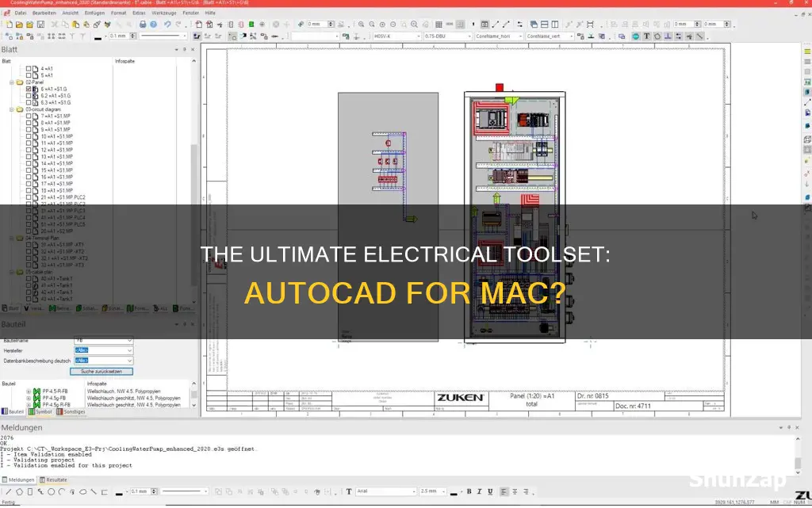This screenshot has height=508, width=812.
Task: Open the Hilfe menu
Action: pyautogui.click(x=209, y=13)
